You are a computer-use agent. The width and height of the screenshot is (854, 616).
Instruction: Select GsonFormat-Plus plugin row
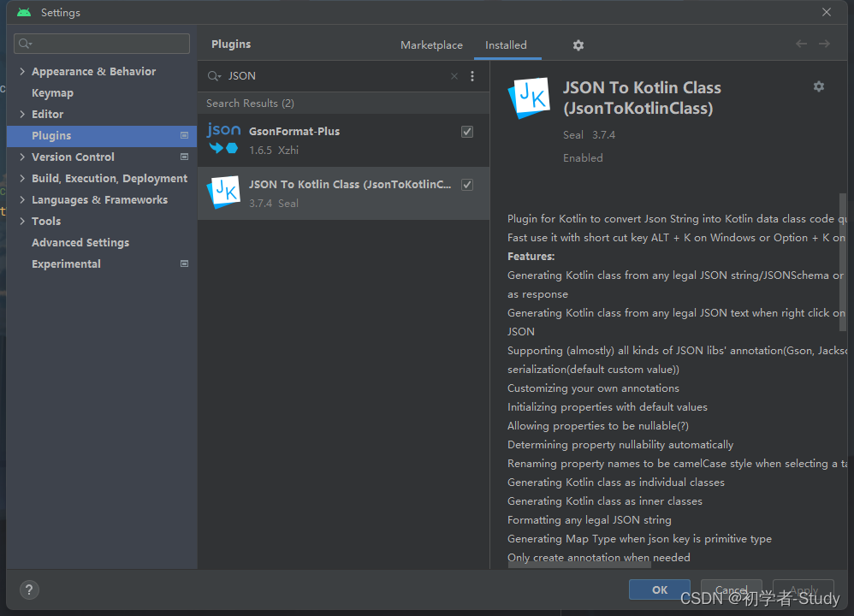point(344,140)
